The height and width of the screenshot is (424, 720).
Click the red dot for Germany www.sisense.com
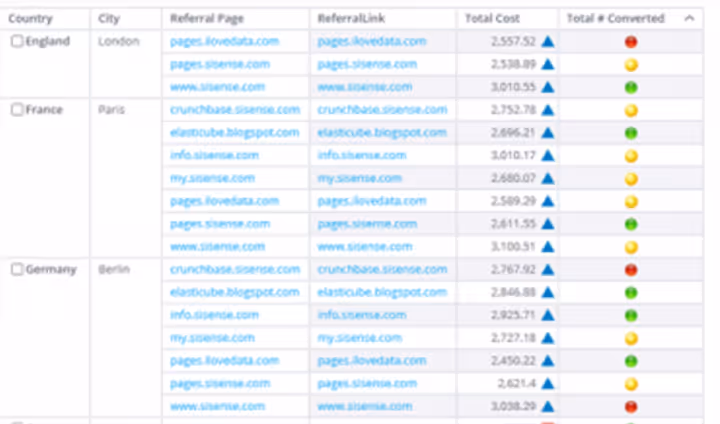[x=631, y=407]
